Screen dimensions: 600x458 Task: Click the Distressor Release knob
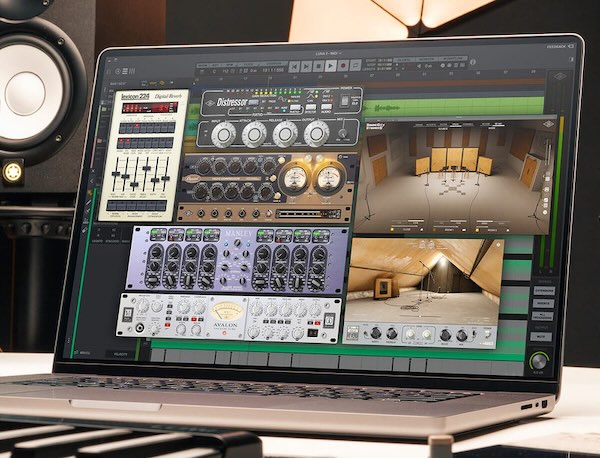[285, 134]
